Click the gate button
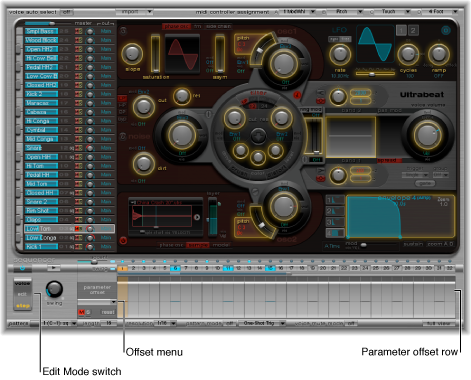This screenshot has width=471, height=380. pyautogui.click(x=425, y=183)
